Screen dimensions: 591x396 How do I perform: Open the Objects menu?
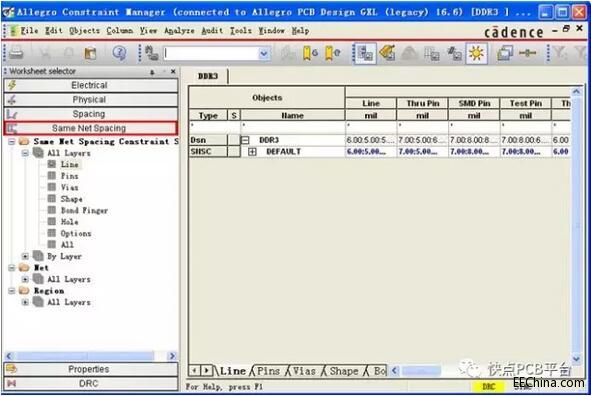[x=84, y=31]
